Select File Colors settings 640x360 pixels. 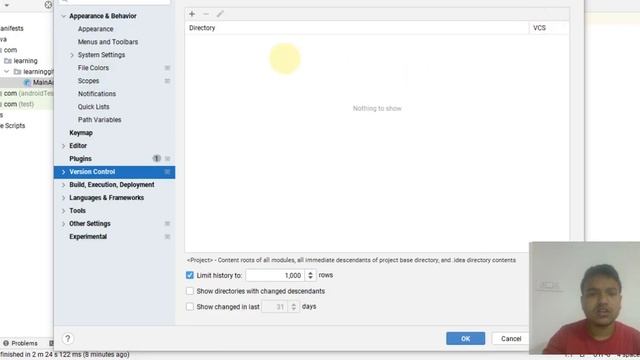[x=93, y=68]
